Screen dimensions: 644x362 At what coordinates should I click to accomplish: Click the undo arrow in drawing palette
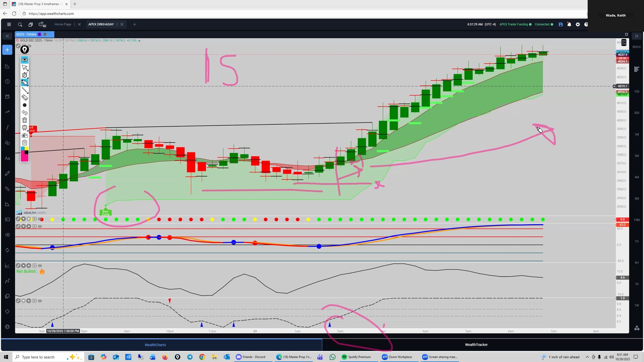click(24, 113)
